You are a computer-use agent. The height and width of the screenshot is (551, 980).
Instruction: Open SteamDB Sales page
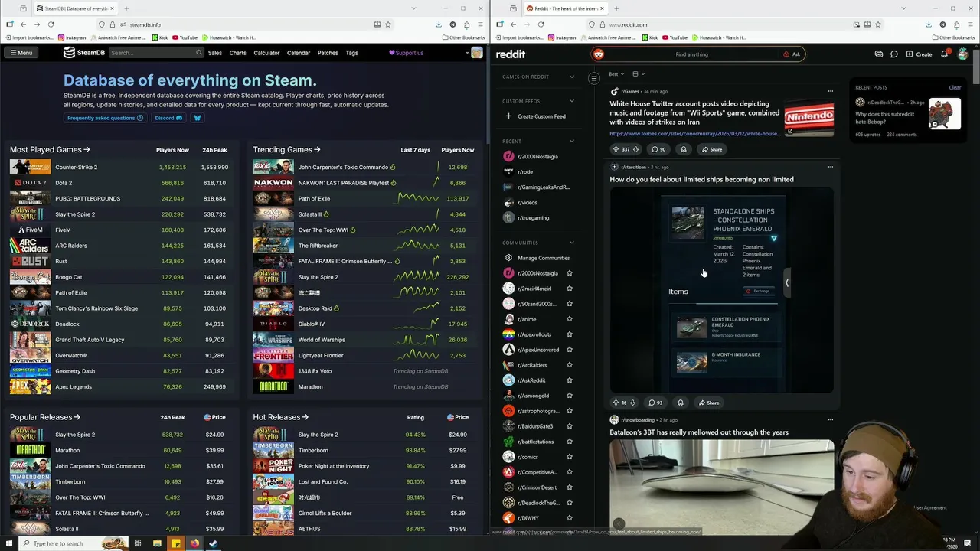[215, 53]
